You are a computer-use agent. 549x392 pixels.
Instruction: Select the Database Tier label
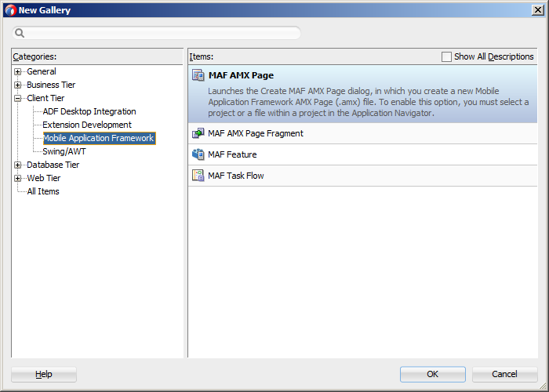(53, 165)
